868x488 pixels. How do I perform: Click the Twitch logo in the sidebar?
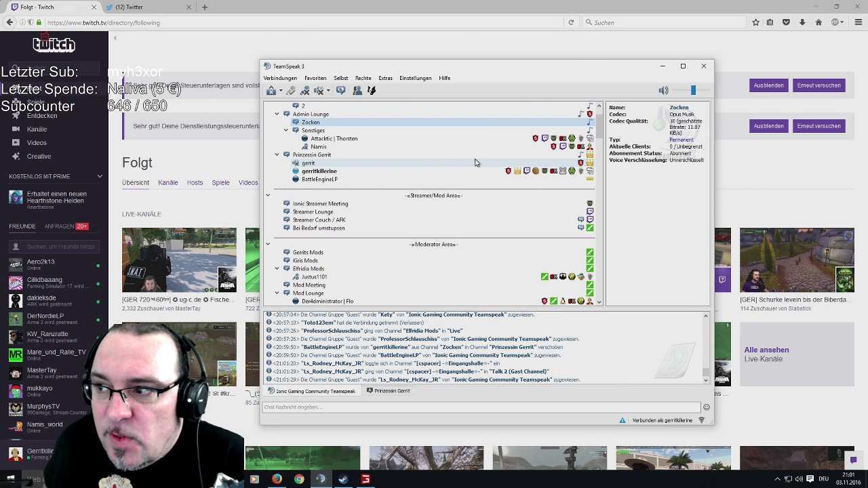[54, 45]
